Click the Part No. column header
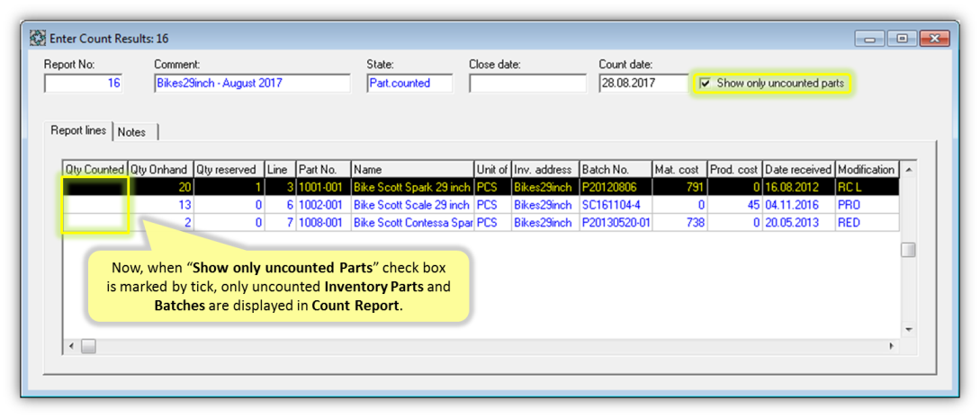This screenshot has width=980, height=418. 323,169
